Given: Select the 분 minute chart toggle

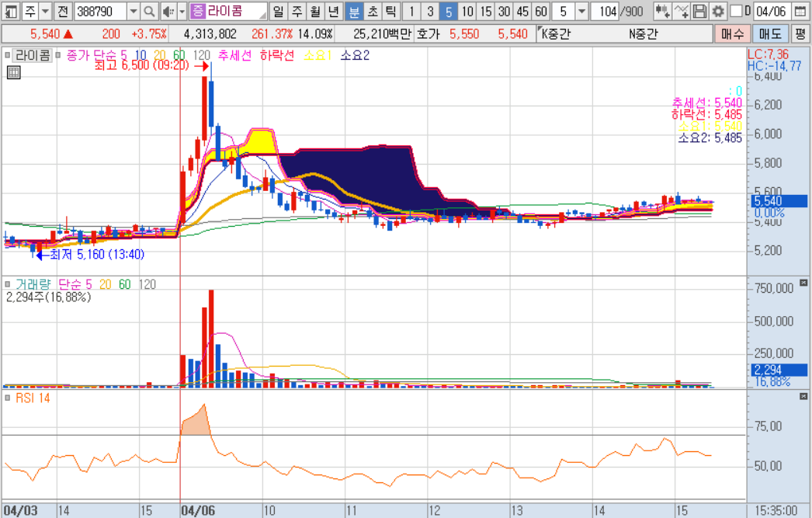Looking at the screenshot, I should (x=354, y=11).
